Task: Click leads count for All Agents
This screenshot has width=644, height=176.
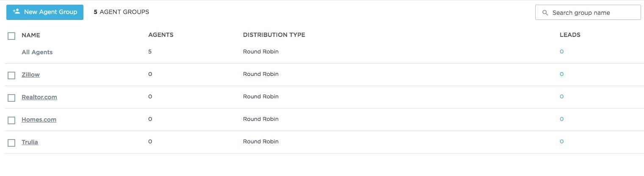Action: [561, 52]
